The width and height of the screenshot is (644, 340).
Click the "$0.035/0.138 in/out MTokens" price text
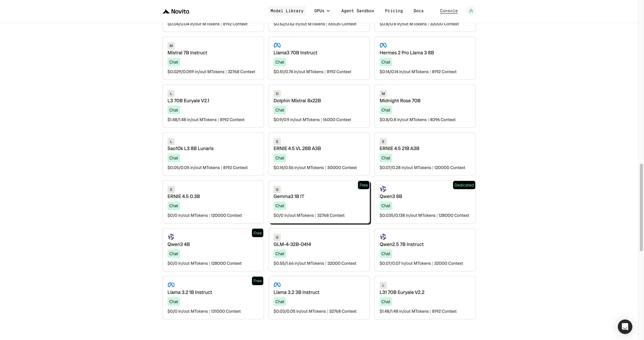click(407, 215)
